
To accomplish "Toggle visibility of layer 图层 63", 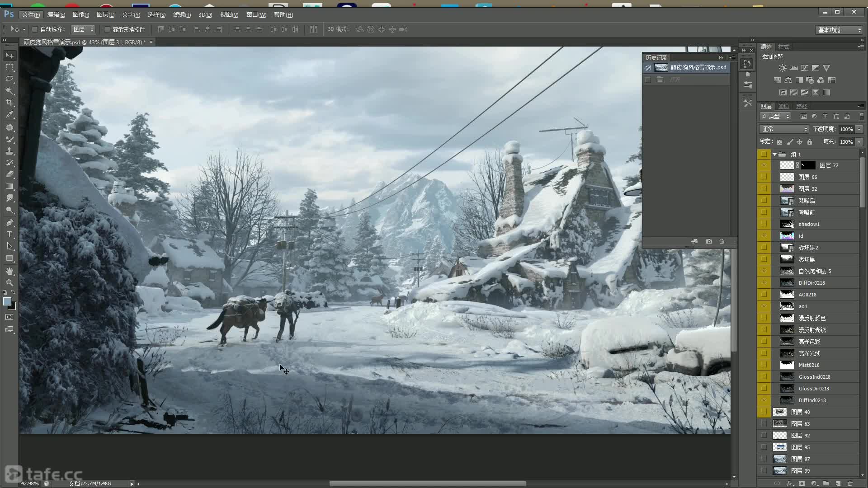I will [764, 424].
